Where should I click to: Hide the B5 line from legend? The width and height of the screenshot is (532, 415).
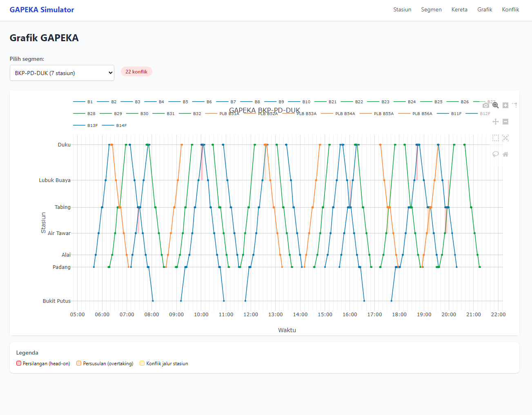[x=179, y=102]
